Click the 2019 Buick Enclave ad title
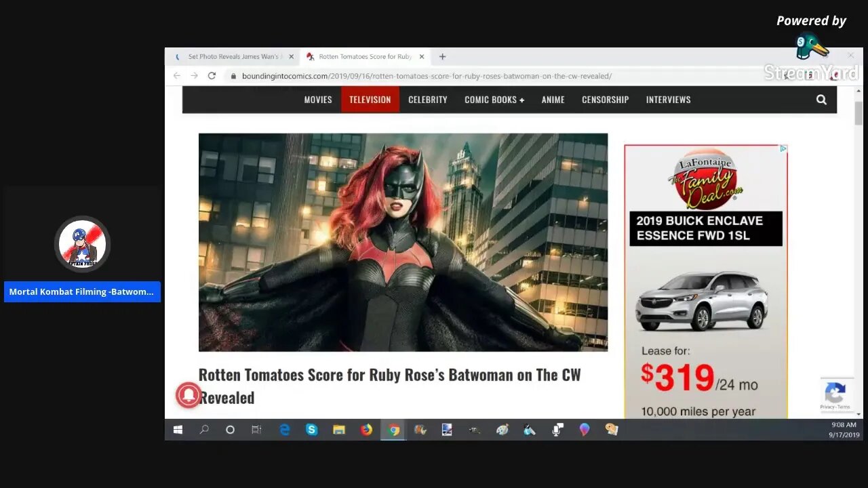Viewport: 868px width, 488px height. 706,229
